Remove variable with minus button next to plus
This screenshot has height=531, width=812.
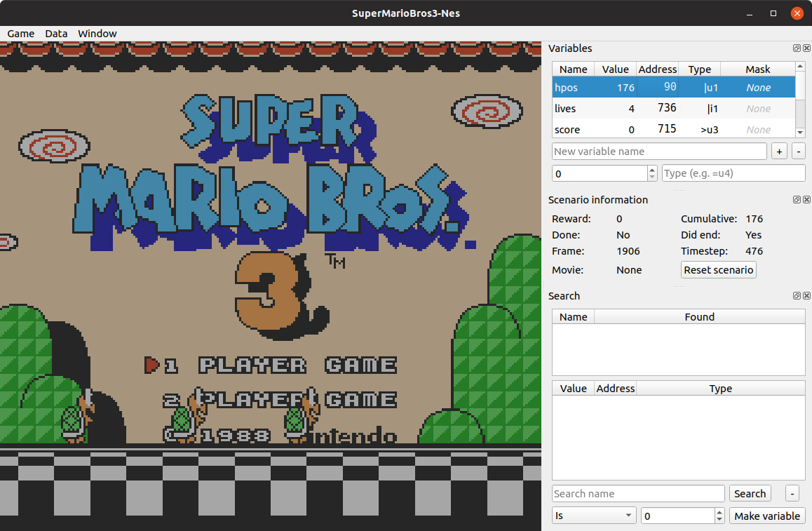pos(799,152)
